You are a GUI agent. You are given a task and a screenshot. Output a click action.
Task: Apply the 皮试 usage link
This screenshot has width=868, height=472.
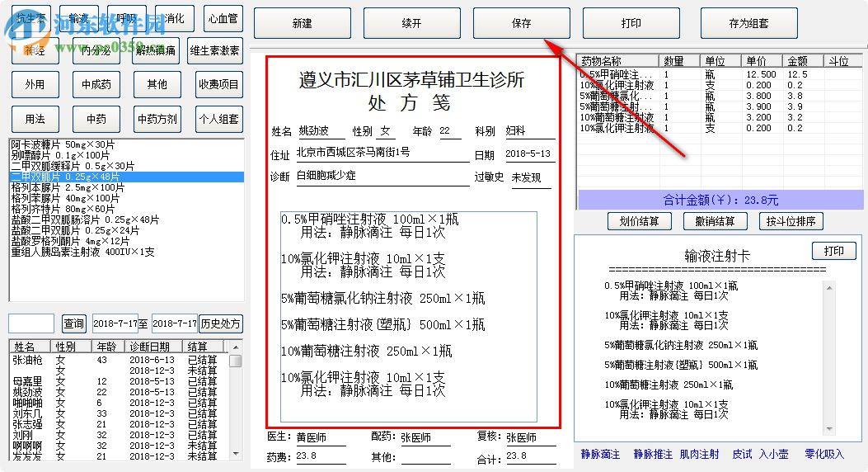742,455
